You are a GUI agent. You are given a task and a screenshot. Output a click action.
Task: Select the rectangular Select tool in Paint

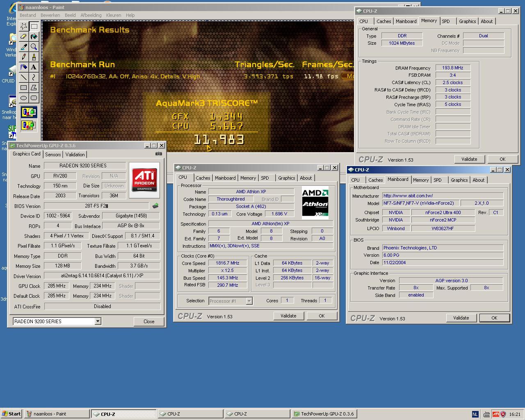point(34,26)
